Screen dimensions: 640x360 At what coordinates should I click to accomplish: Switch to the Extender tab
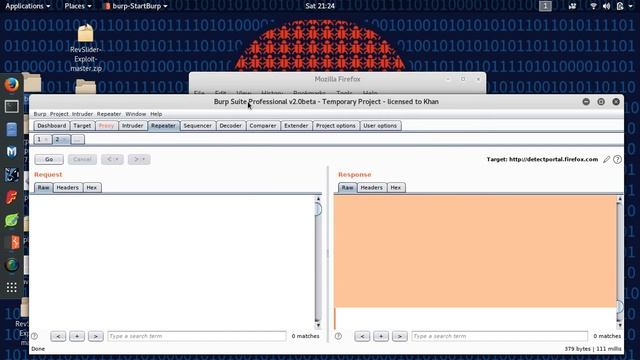(296, 126)
